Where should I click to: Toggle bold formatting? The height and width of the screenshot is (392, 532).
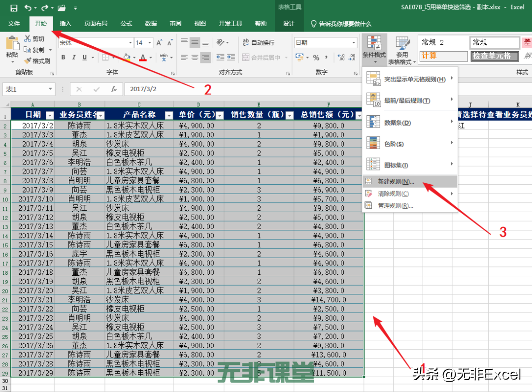point(63,57)
